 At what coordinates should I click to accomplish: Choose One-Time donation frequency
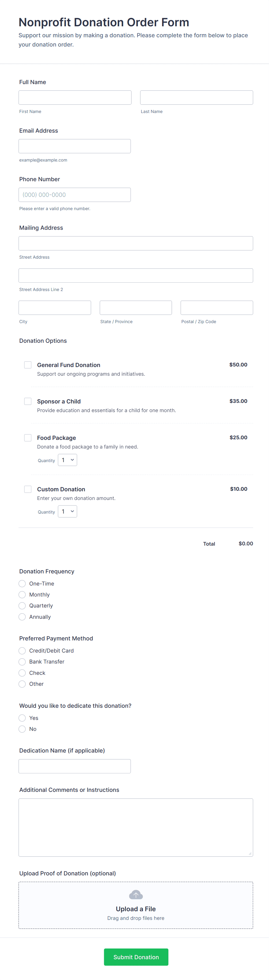tap(22, 583)
